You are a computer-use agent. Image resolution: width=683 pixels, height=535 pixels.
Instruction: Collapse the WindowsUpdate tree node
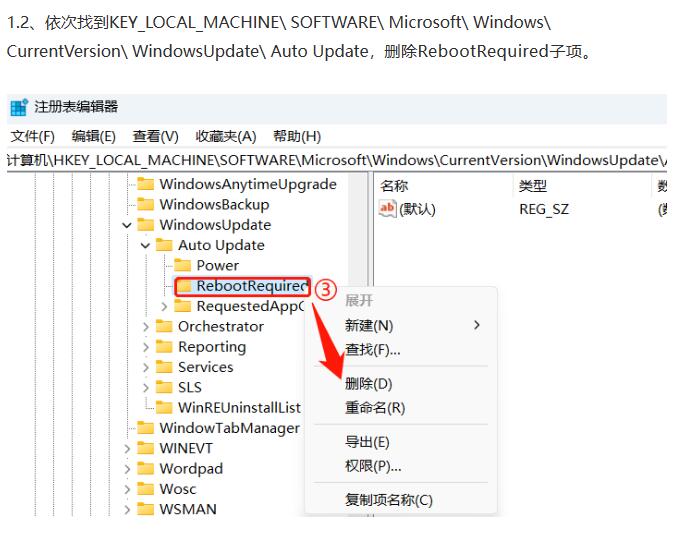click(x=127, y=225)
